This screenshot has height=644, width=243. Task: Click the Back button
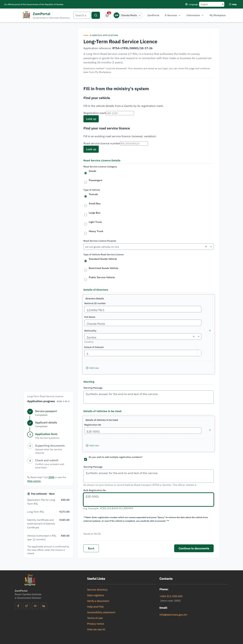click(91, 548)
